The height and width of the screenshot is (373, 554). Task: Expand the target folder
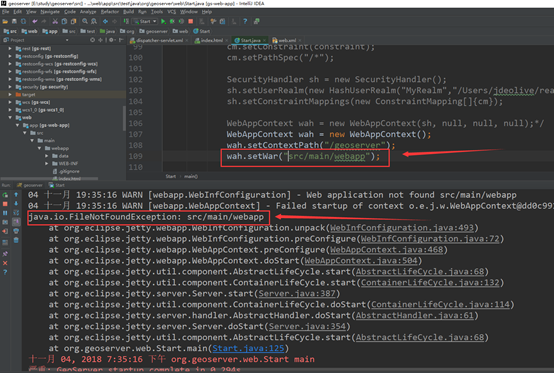pos(10,95)
